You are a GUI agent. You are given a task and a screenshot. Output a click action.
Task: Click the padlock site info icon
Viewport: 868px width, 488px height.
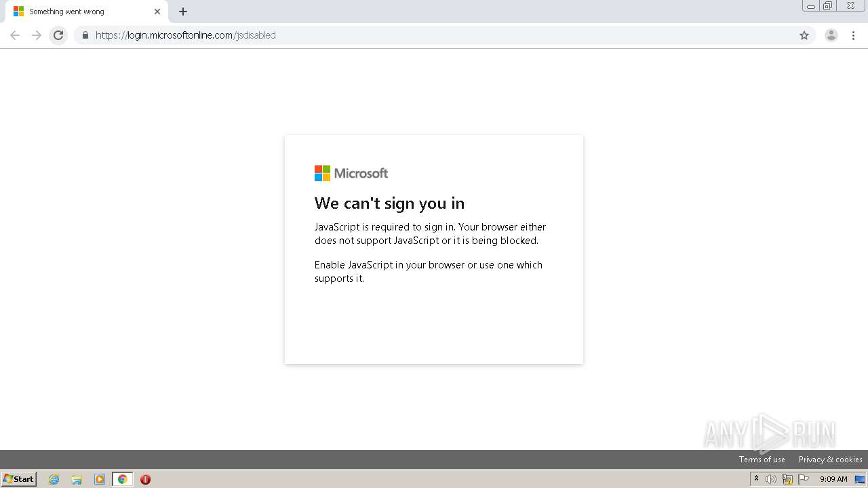(85, 35)
